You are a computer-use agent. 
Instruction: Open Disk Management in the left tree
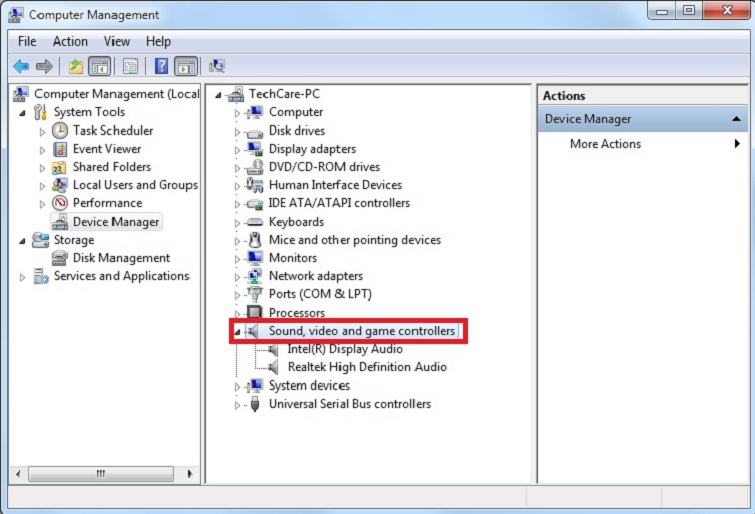coord(121,258)
